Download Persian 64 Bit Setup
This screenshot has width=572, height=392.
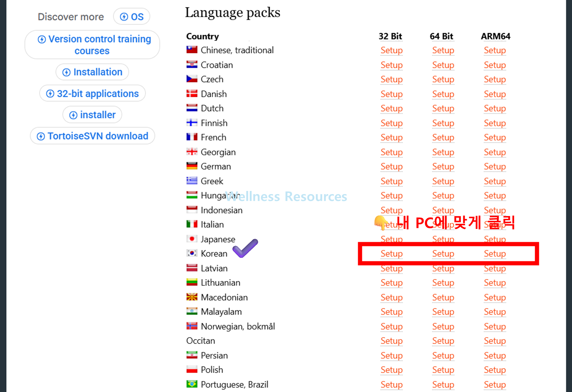click(x=443, y=355)
